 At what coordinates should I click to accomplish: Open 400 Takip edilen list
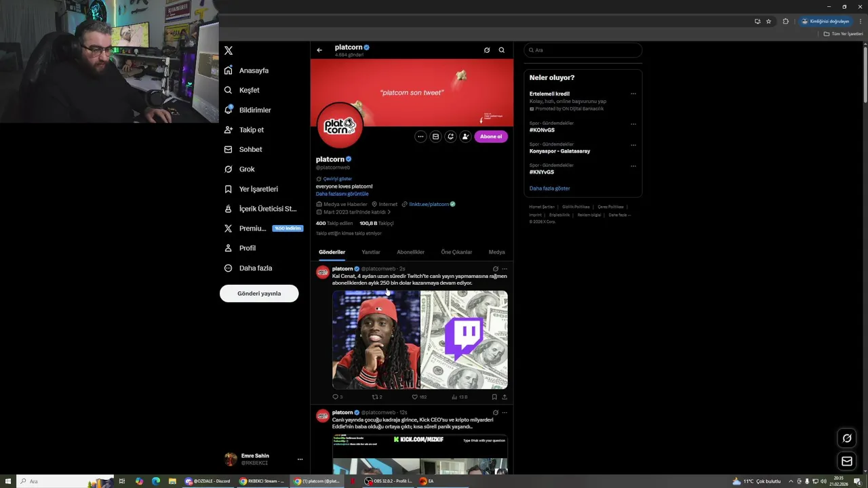tap(334, 223)
